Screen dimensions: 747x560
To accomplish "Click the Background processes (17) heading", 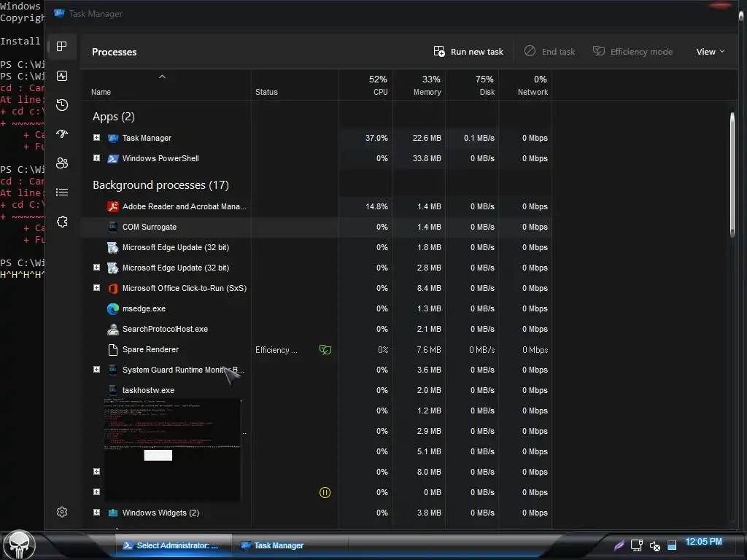I will click(160, 184).
